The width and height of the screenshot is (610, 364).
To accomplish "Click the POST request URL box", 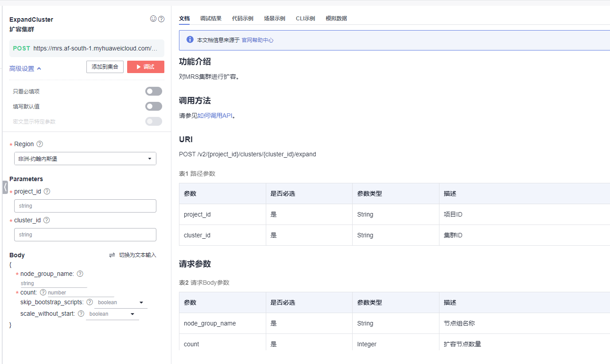I will [87, 48].
